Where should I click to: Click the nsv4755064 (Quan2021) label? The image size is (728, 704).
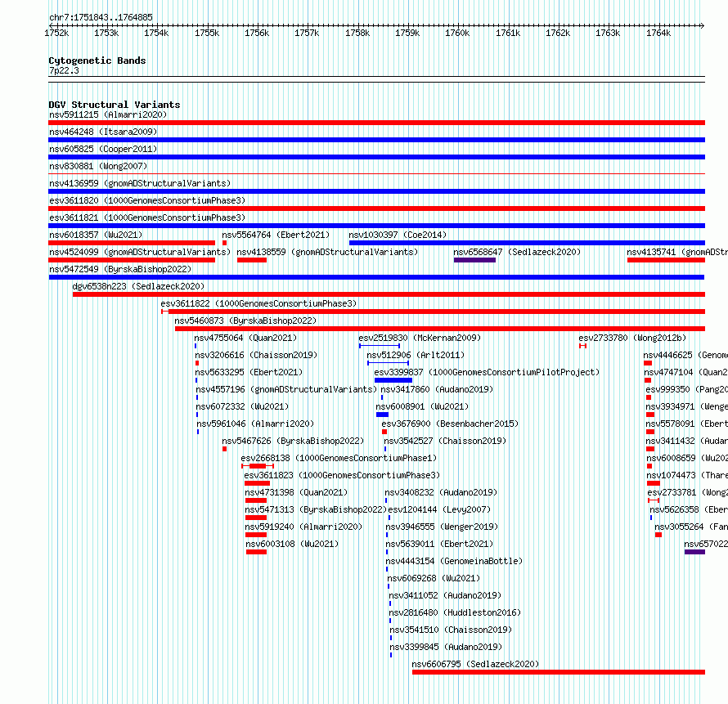(245, 338)
